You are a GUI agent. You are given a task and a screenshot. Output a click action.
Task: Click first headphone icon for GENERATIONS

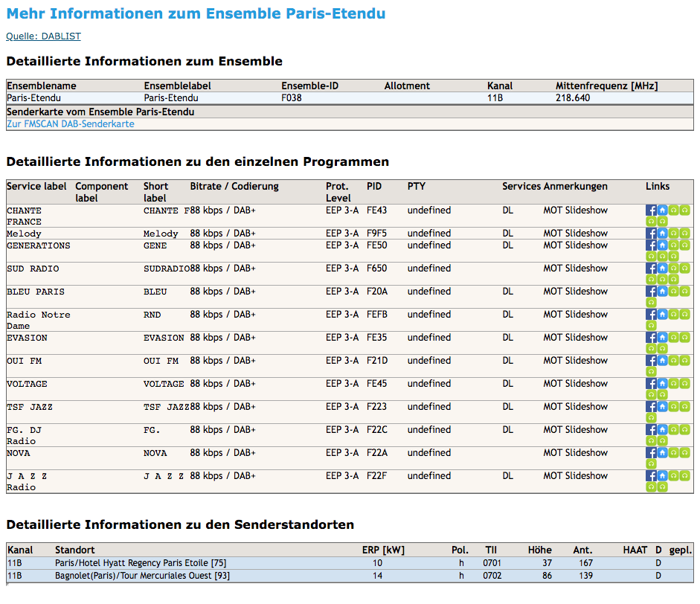coord(674,245)
